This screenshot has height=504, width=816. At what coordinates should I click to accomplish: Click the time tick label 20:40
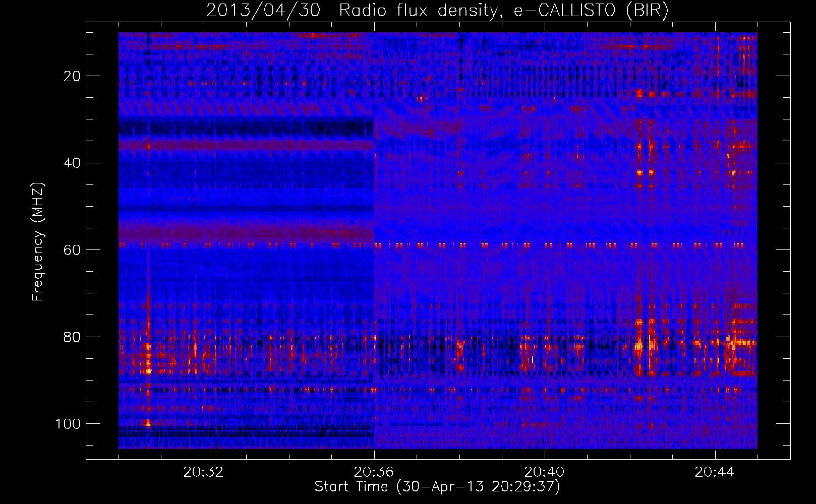[x=545, y=472]
